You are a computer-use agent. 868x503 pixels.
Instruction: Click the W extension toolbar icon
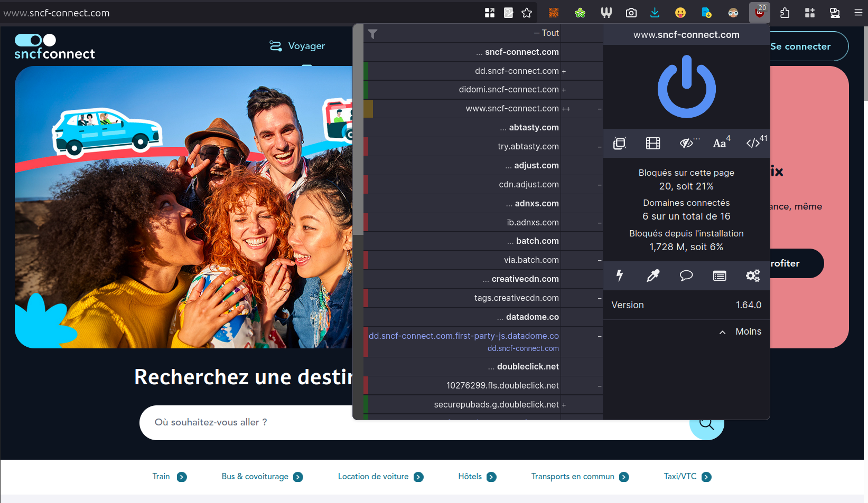[606, 13]
